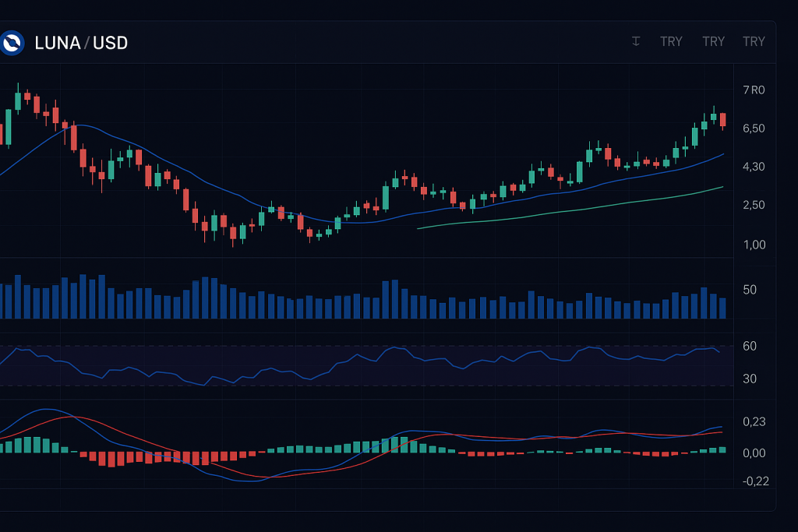This screenshot has height=532, width=798.
Task: Select the 6,50 price axis label
Action: [754, 129]
